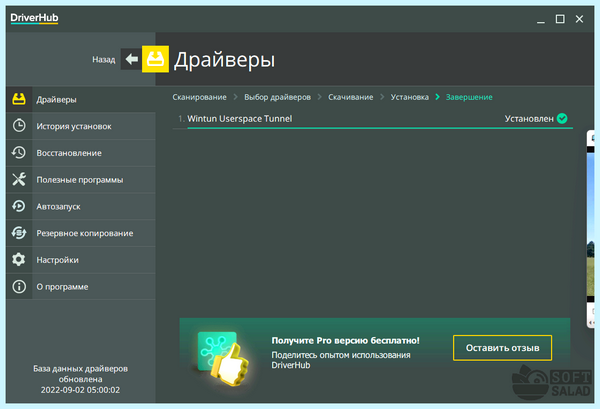Open the Драйверы menu item
This screenshot has width=600, height=409.
[81, 99]
